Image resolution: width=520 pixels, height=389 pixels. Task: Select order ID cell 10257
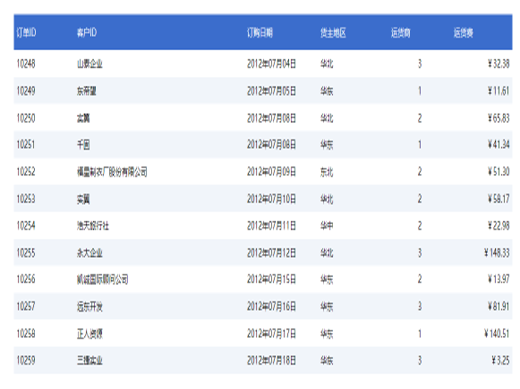coord(26,306)
